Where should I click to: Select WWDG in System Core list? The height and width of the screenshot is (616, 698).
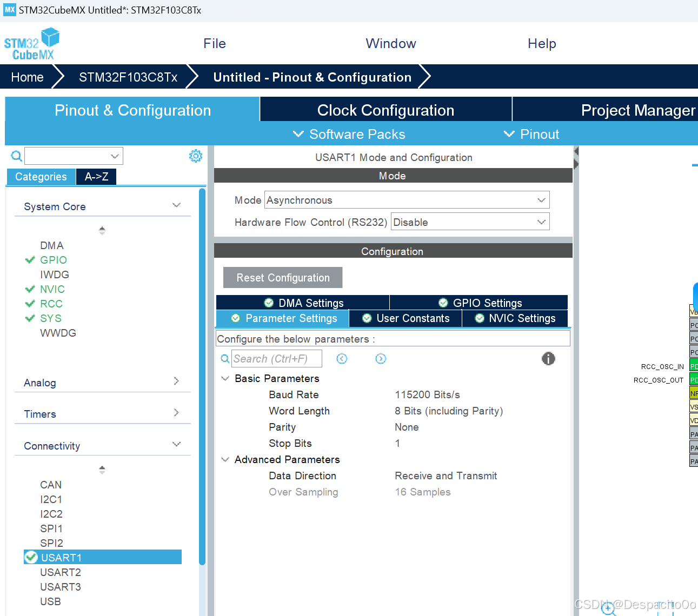click(58, 333)
